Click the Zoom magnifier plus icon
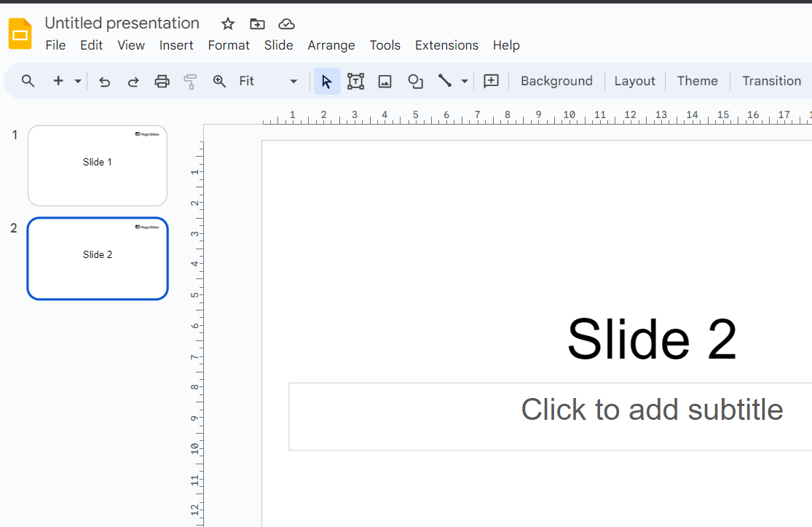Image resolution: width=812 pixels, height=527 pixels. (219, 81)
